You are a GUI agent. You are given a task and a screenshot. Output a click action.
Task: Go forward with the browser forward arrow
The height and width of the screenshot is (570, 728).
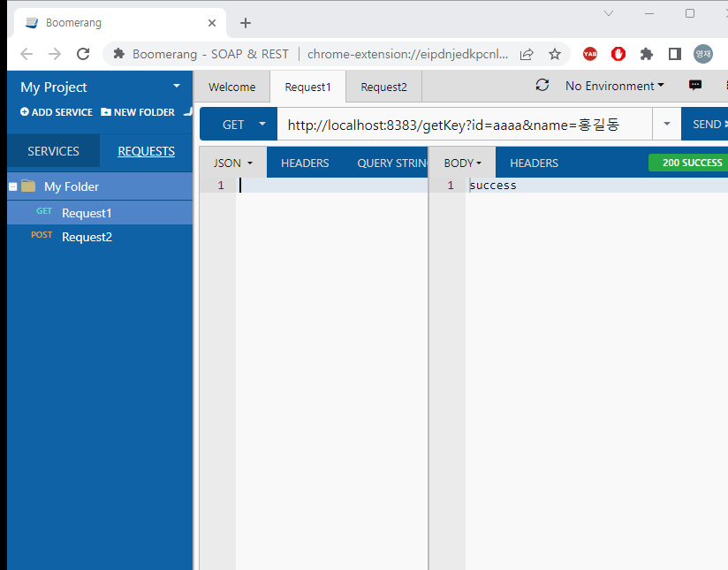(x=55, y=54)
